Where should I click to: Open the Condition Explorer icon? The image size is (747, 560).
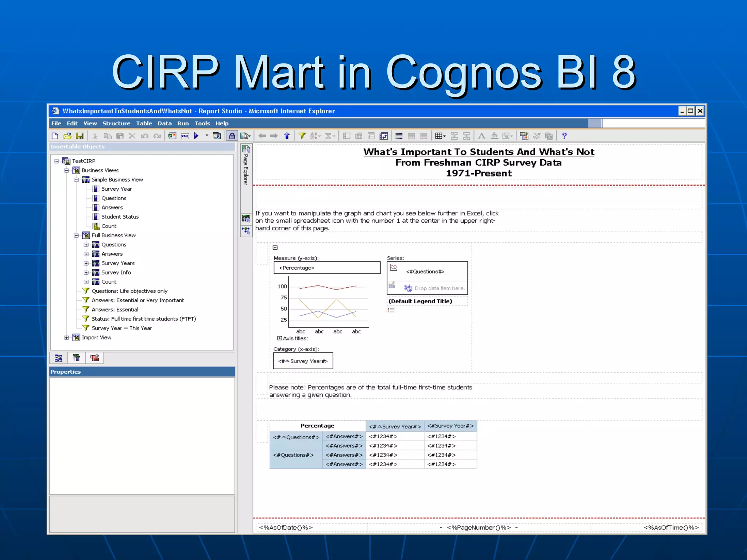[x=246, y=231]
